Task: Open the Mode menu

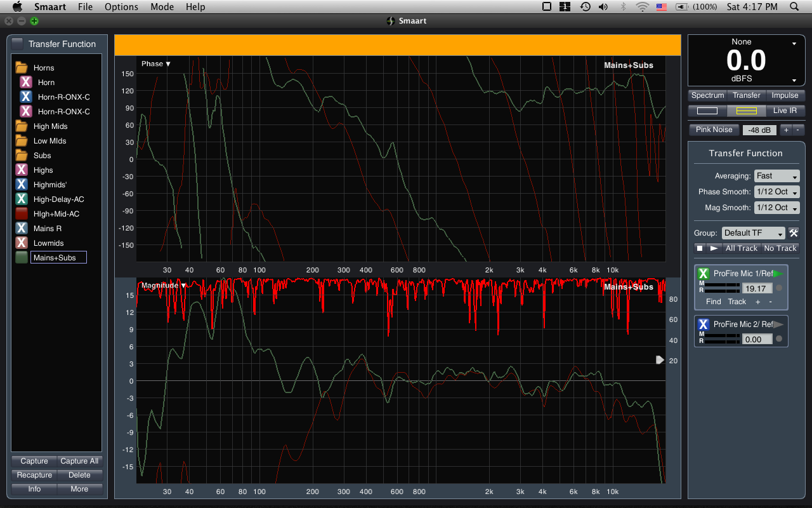Action: pyautogui.click(x=162, y=7)
